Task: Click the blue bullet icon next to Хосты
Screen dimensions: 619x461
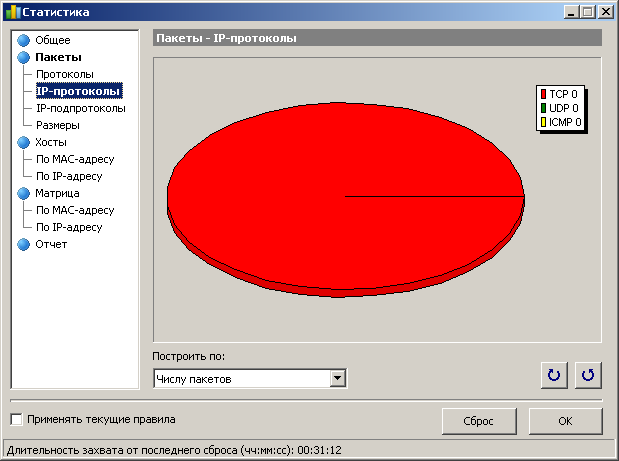Action: (x=24, y=142)
